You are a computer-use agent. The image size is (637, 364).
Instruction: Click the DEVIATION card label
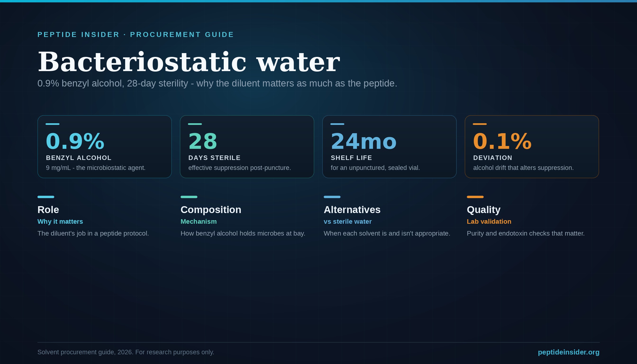tap(492, 158)
